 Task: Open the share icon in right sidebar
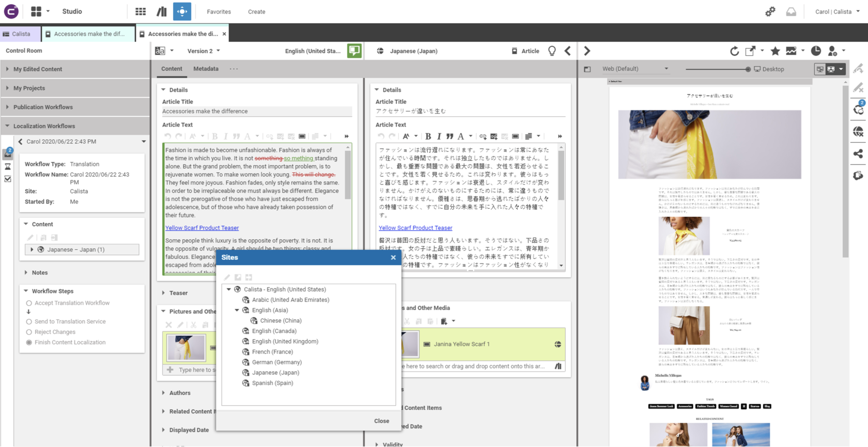click(858, 153)
